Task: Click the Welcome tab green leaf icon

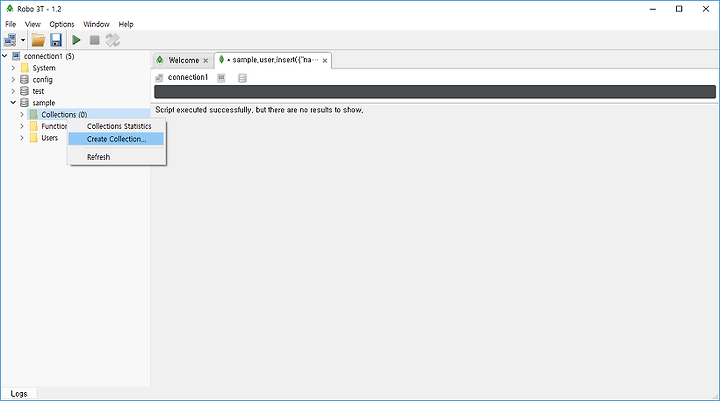Action: click(160, 60)
